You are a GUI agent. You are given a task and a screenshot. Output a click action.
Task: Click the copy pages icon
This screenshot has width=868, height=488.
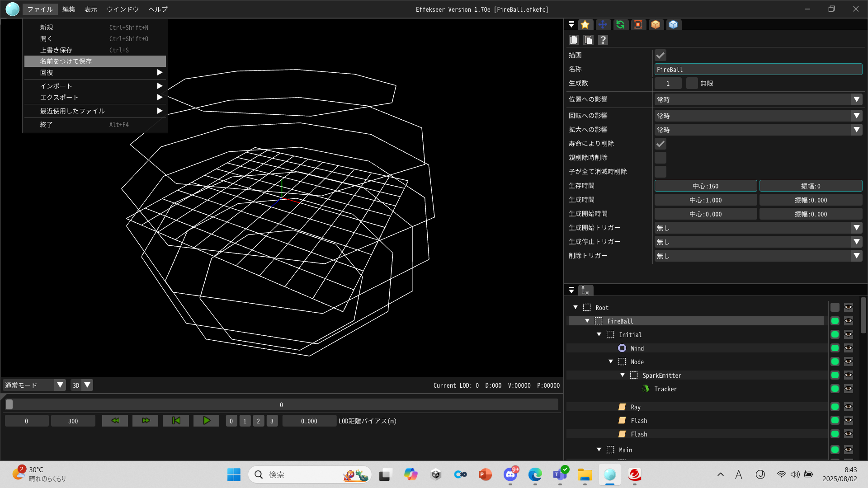pos(574,40)
